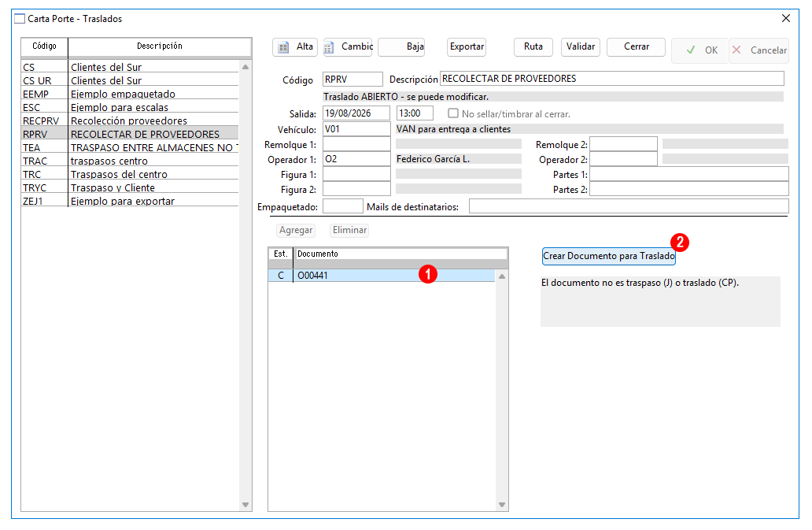
Task: Click the Salida date field
Action: click(356, 113)
